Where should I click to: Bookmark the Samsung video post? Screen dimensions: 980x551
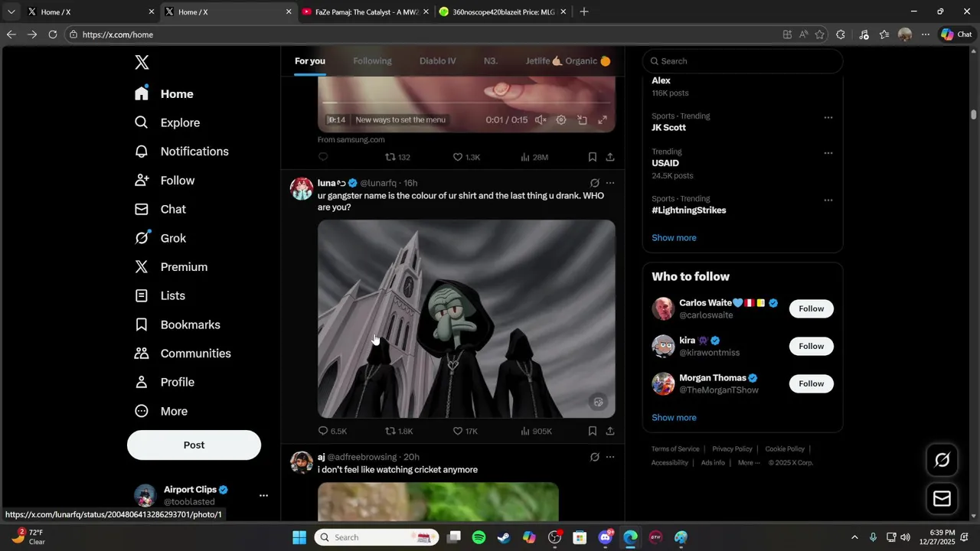[593, 157]
